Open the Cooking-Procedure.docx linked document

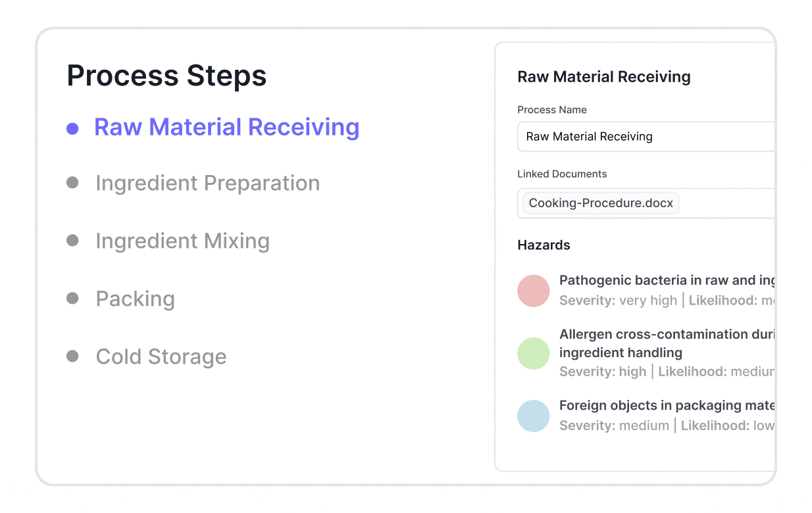[x=599, y=203]
